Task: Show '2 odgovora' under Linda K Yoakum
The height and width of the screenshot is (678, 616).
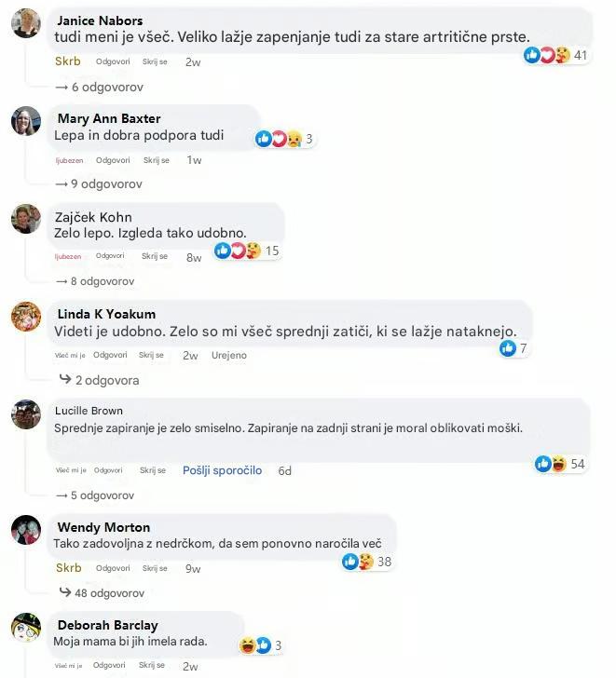Action: click(100, 380)
